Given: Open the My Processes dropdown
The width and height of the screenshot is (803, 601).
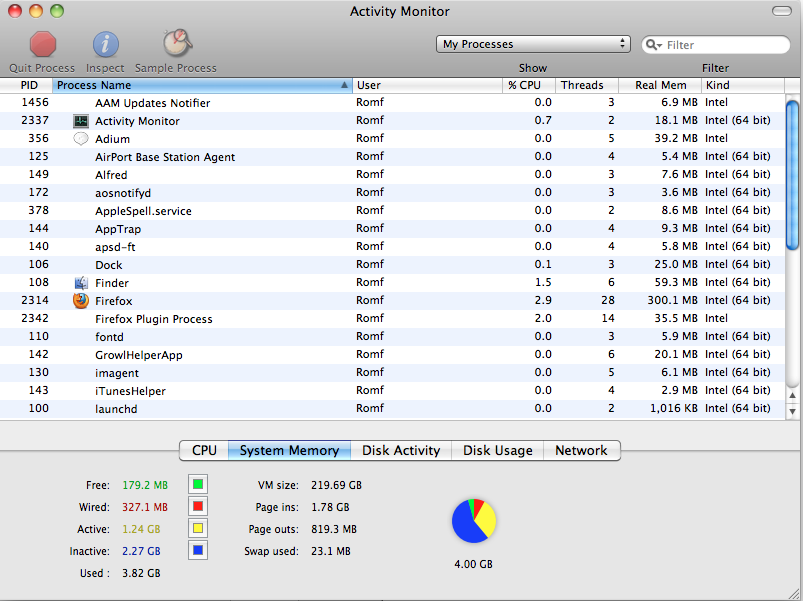Looking at the screenshot, I should point(533,44).
